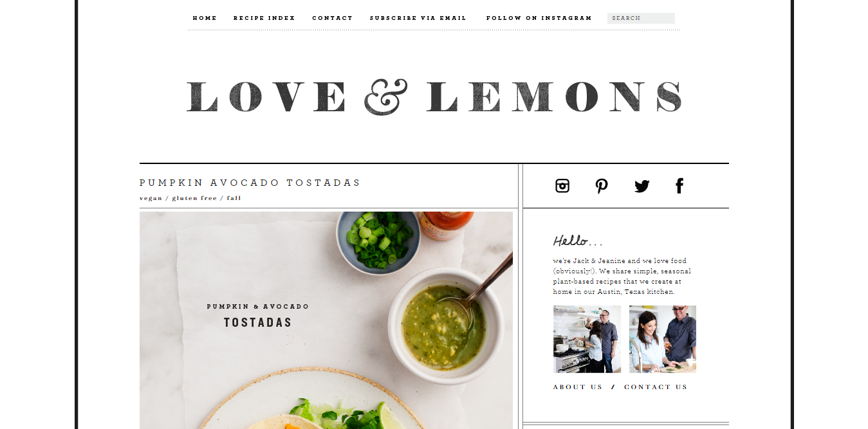Filter by the fall tag
Viewport: 868px width, 429px height.
[x=234, y=198]
